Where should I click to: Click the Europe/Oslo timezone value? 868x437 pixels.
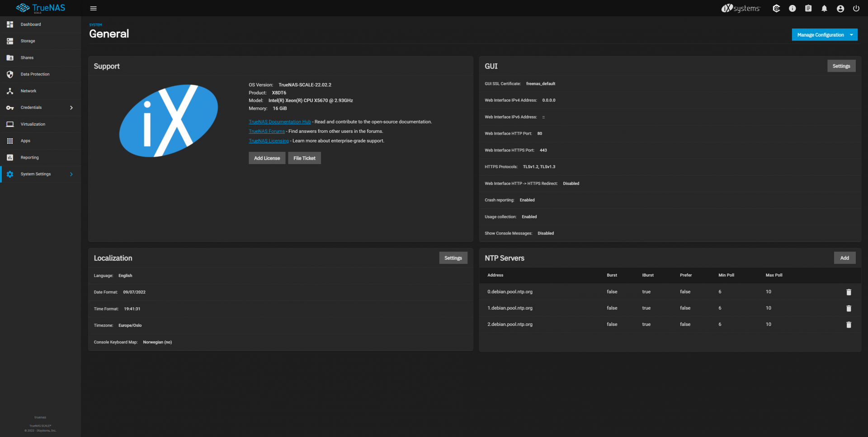point(130,325)
